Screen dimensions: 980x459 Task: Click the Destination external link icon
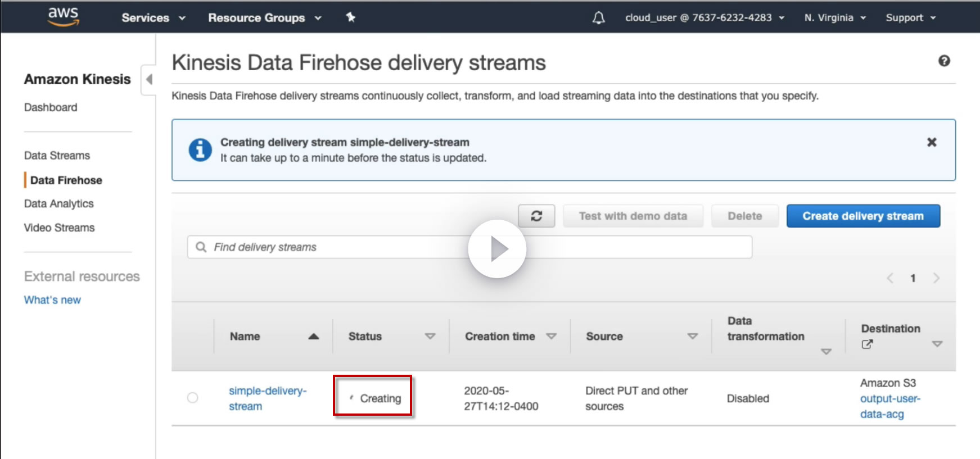867,344
